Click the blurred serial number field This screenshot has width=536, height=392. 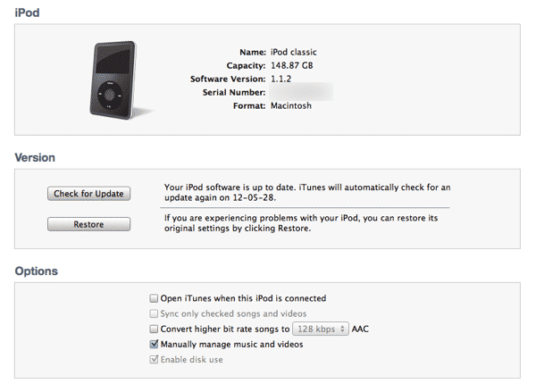tap(300, 92)
